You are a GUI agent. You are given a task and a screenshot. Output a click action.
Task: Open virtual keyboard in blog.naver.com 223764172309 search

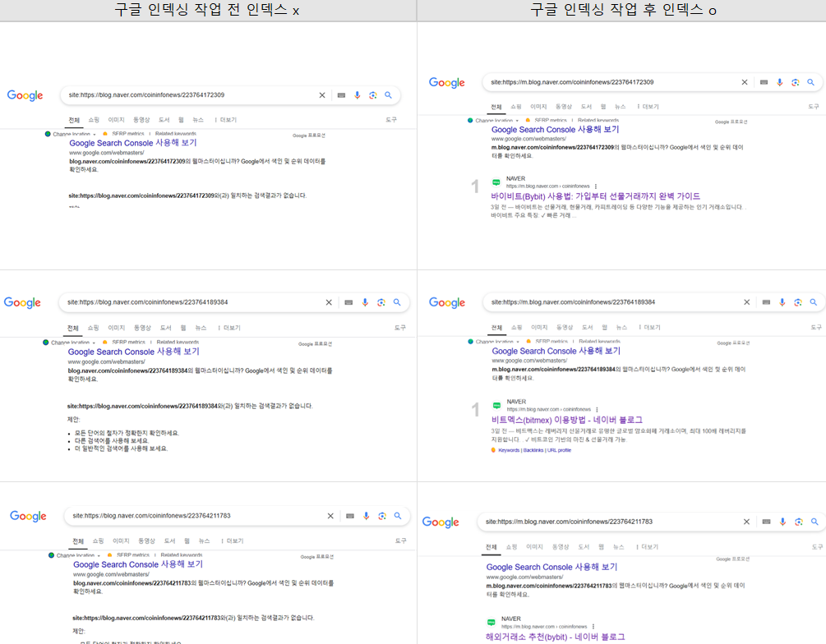tap(341, 95)
